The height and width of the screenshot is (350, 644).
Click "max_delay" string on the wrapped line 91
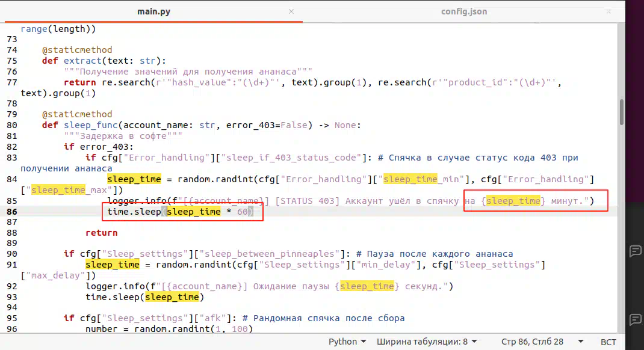pyautogui.click(x=55, y=275)
